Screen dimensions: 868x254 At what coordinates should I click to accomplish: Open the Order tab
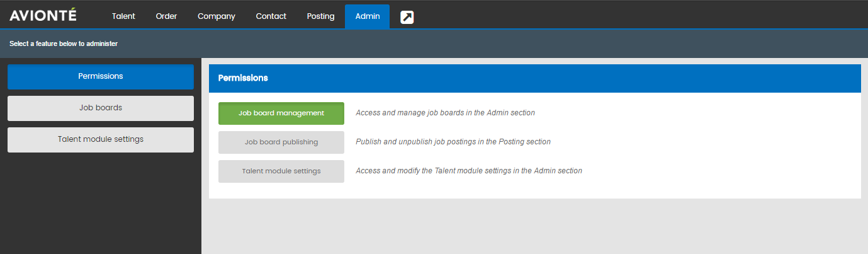click(166, 16)
